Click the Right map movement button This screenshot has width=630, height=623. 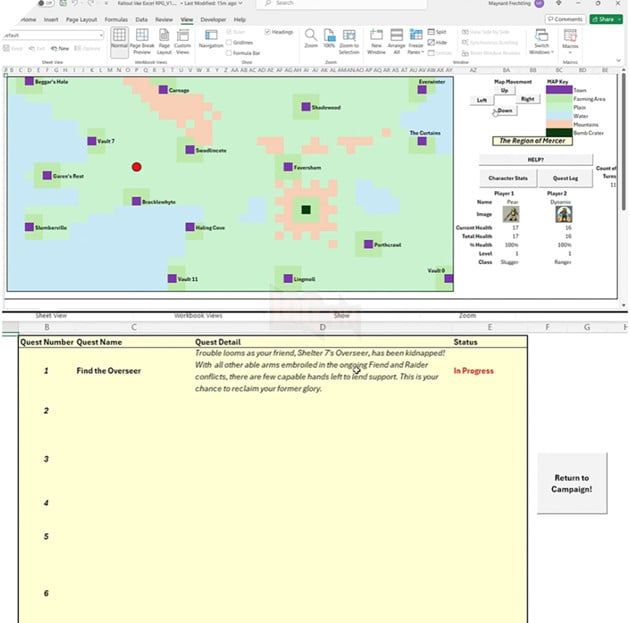pos(528,99)
